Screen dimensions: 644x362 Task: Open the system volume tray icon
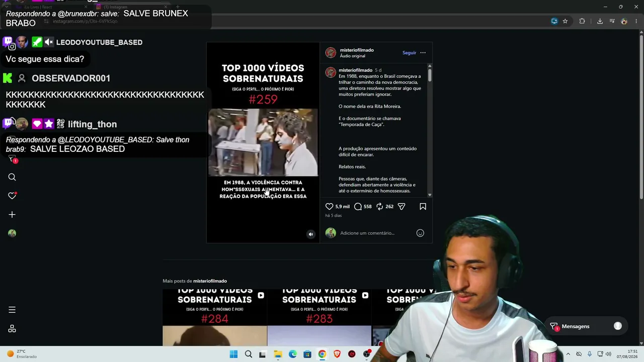(608, 354)
